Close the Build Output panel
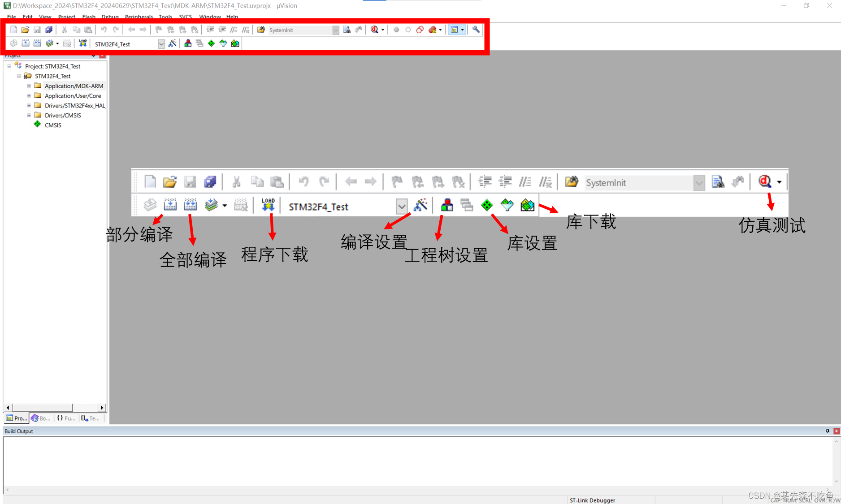The image size is (841, 504). pyautogui.click(x=837, y=431)
